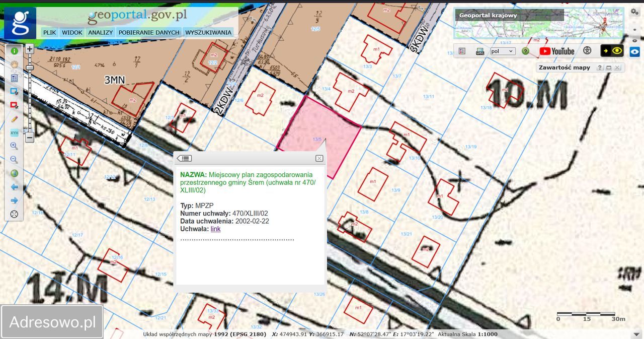The image size is (644, 339).
Task: Go to previous map view arrow
Action: (x=14, y=187)
